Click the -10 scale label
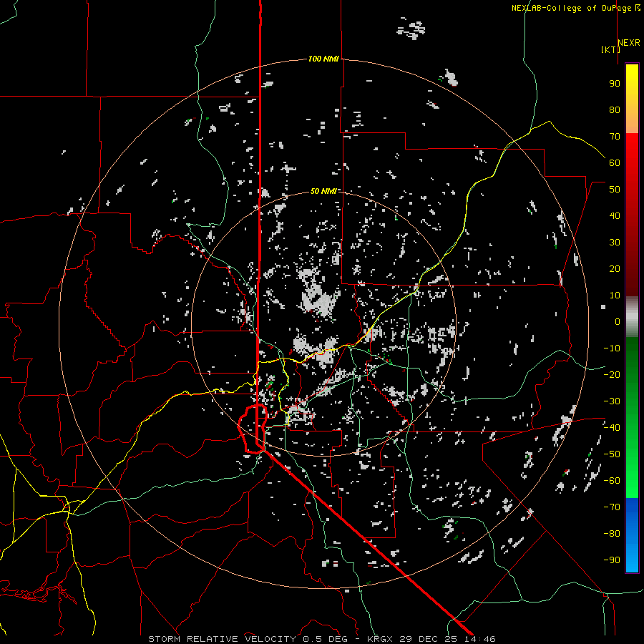 612,348
